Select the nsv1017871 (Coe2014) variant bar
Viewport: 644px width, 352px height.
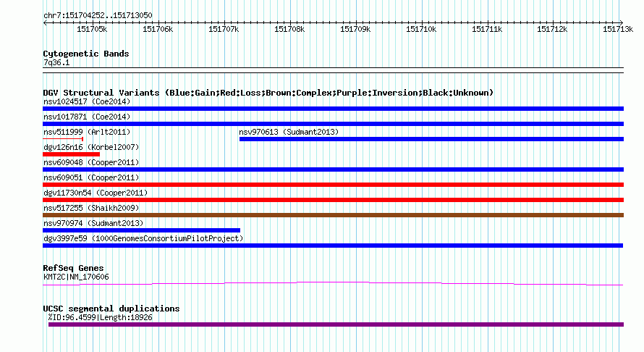333,124
